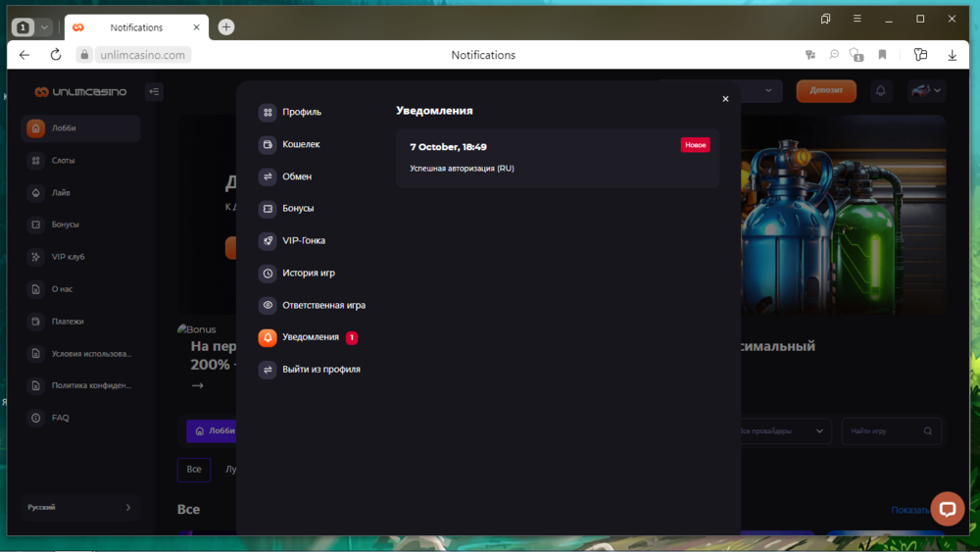Click the Политика конфиденциальности icon
Screen dimensions: 980x552
pyautogui.click(x=35, y=385)
